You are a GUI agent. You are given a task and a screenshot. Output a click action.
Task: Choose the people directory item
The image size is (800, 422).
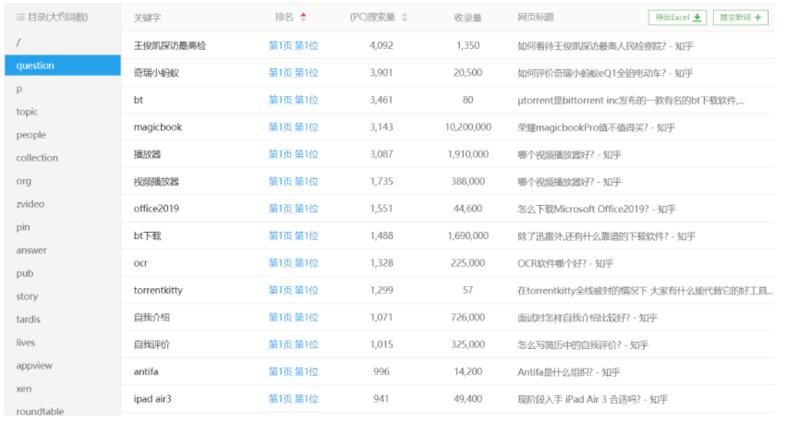(x=31, y=134)
